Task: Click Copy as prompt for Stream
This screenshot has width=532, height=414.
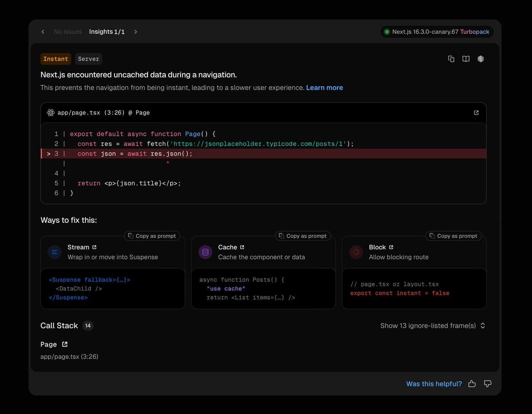Action: (x=152, y=236)
